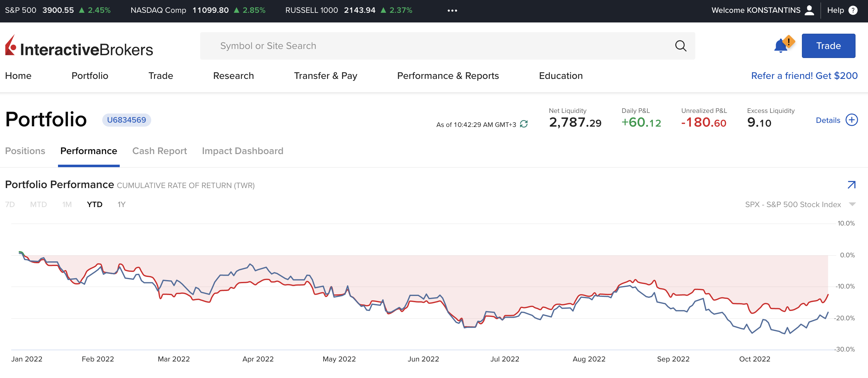
Task: Click the Help link
Action: (835, 11)
